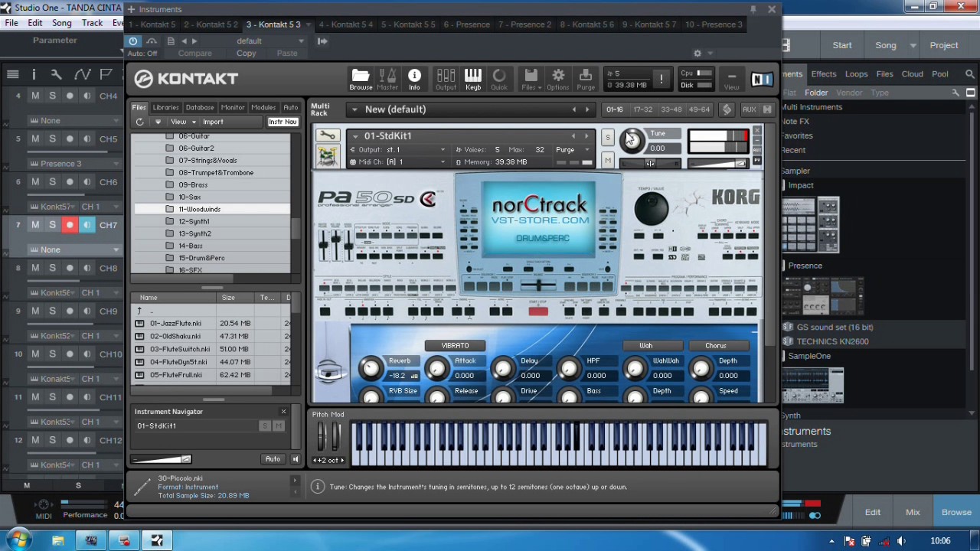Click the VIBRATO button
Image resolution: width=980 pixels, height=551 pixels.
(x=455, y=346)
